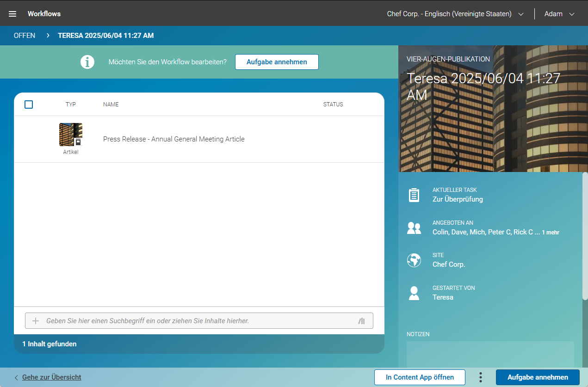The width and height of the screenshot is (588, 387).
Task: Click the analysis icon inside the search field
Action: (361, 320)
